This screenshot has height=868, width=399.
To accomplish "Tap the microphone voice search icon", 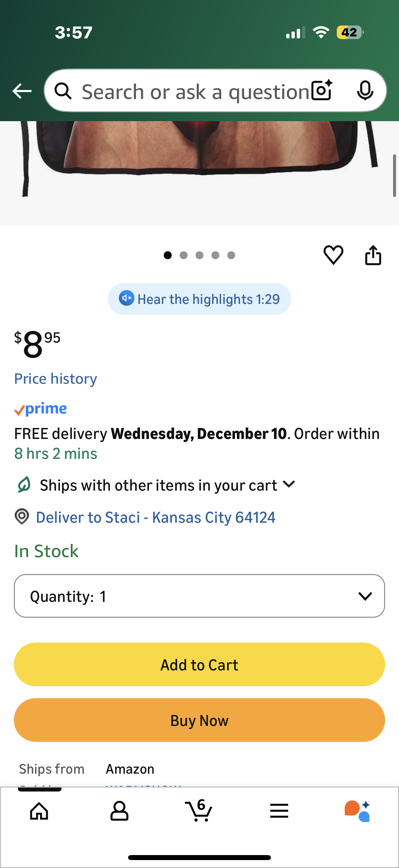I will click(x=365, y=91).
